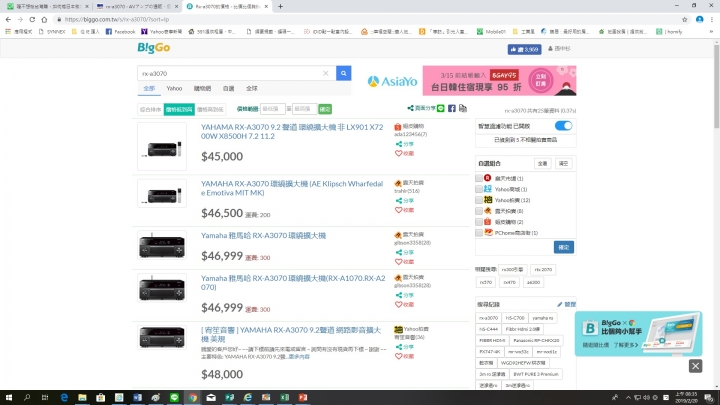720x405 pixels.
Task: Share page via Facebook icon
Action: point(452,108)
